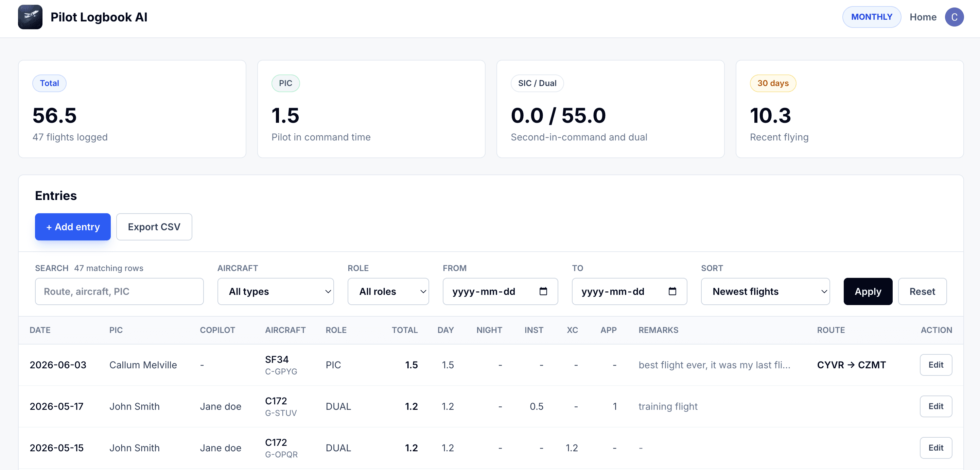Click the 2026-05-17 date cell
The image size is (980, 470).
[x=56, y=406]
